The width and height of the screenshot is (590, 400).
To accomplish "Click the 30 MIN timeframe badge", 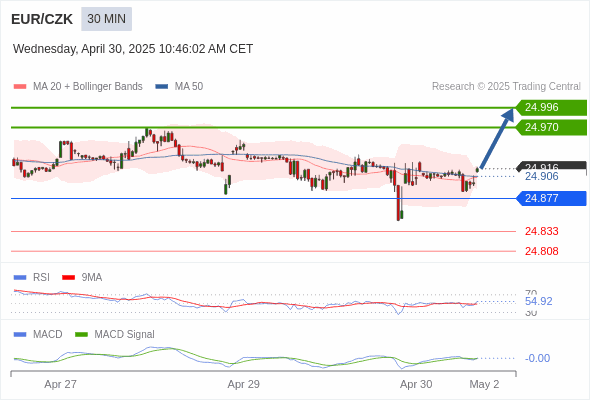I will tap(106, 19).
